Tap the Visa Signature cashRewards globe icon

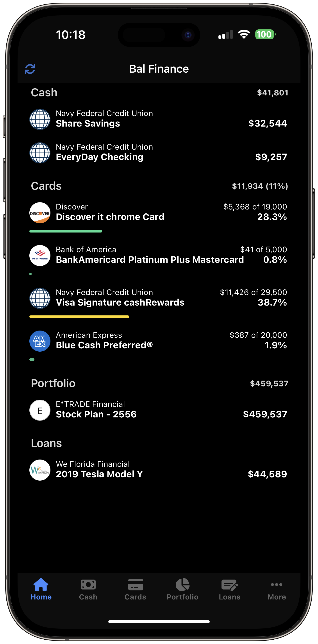pos(40,298)
